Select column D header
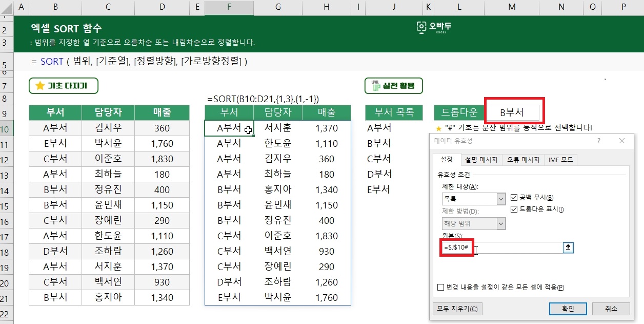 [162, 7]
